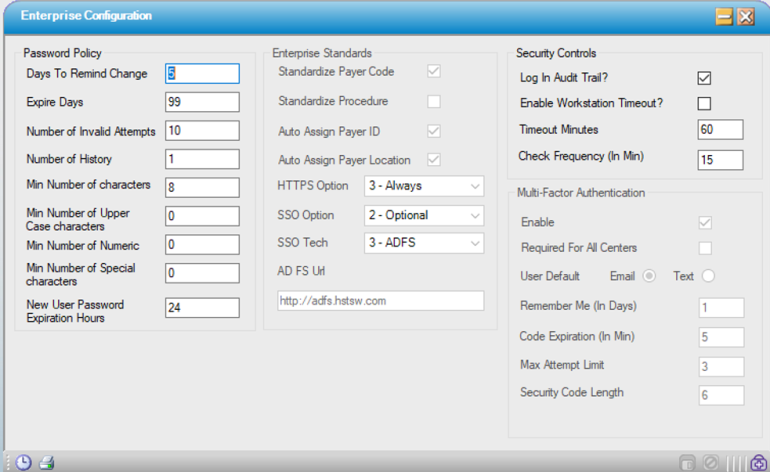
Task: Click the grayed-out save icon in bottom toolbar
Action: click(x=687, y=462)
